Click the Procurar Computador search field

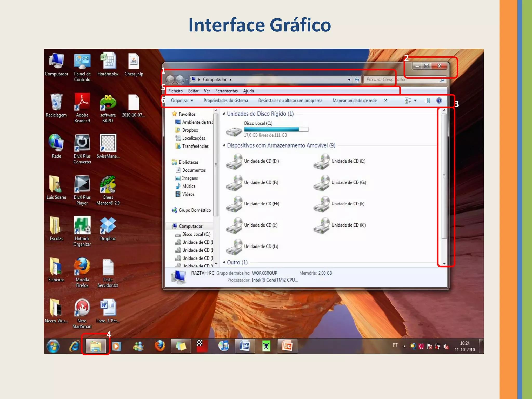[405, 80]
